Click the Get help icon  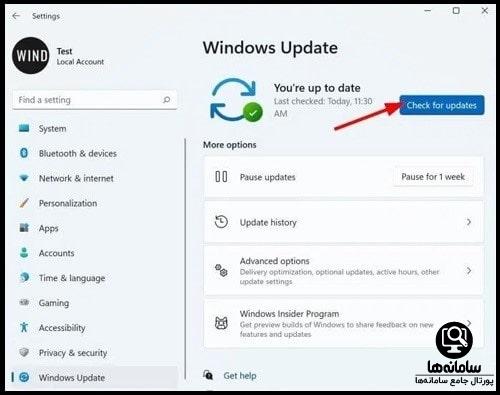[208, 375]
